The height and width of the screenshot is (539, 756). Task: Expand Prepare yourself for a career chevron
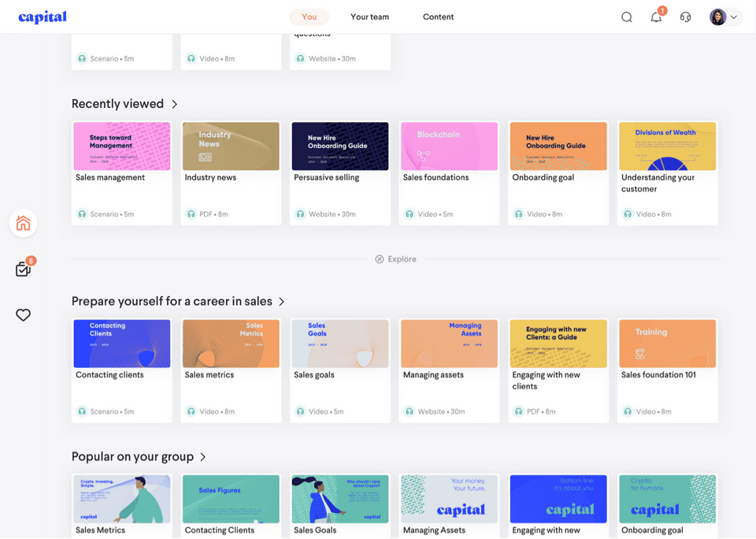click(282, 302)
